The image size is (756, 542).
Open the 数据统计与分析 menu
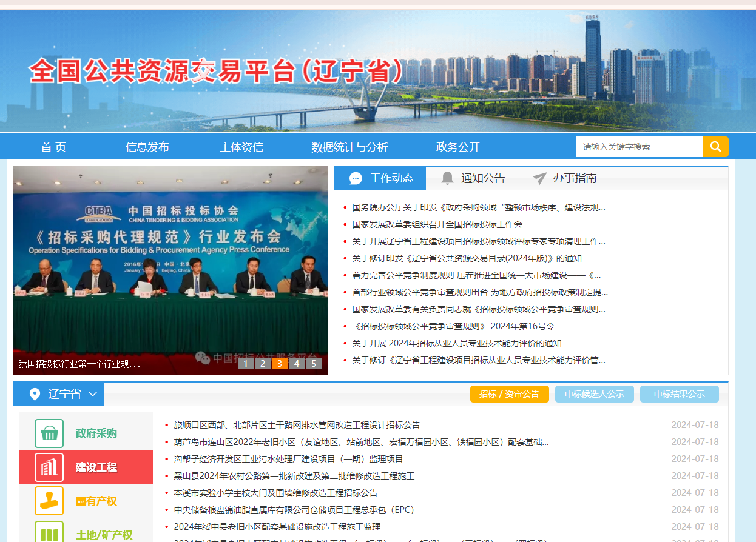350,146
